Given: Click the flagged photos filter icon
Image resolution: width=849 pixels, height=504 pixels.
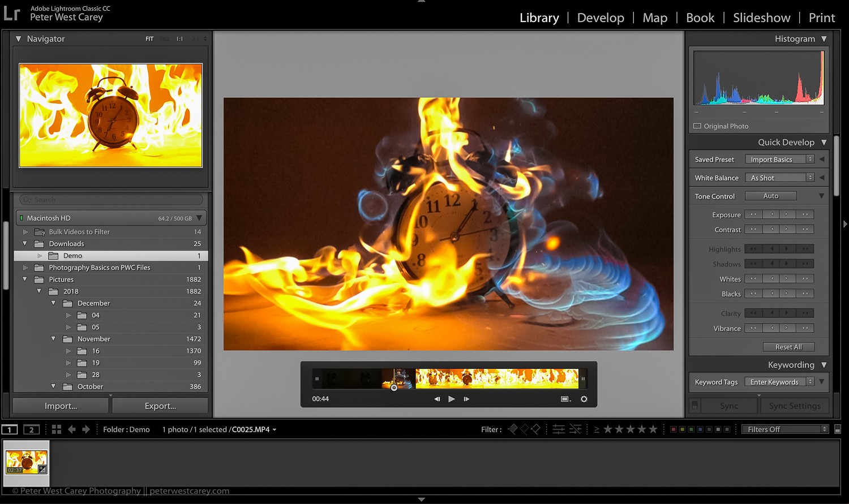Looking at the screenshot, I should [512, 429].
